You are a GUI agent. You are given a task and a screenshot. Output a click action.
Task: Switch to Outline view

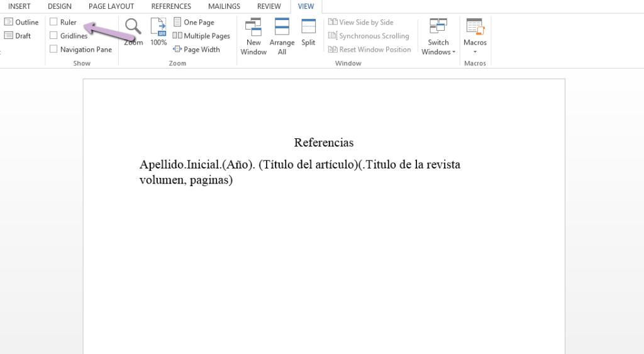(21, 22)
